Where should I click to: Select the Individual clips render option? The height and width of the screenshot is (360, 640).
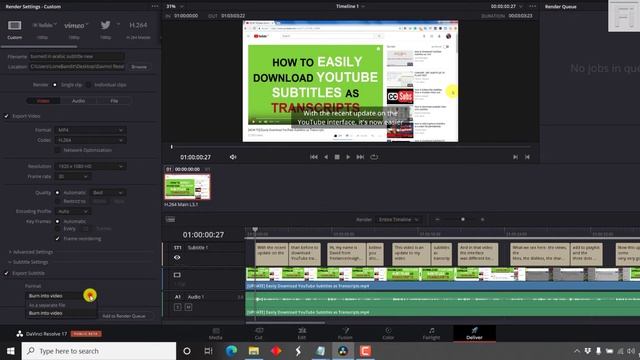point(88,85)
